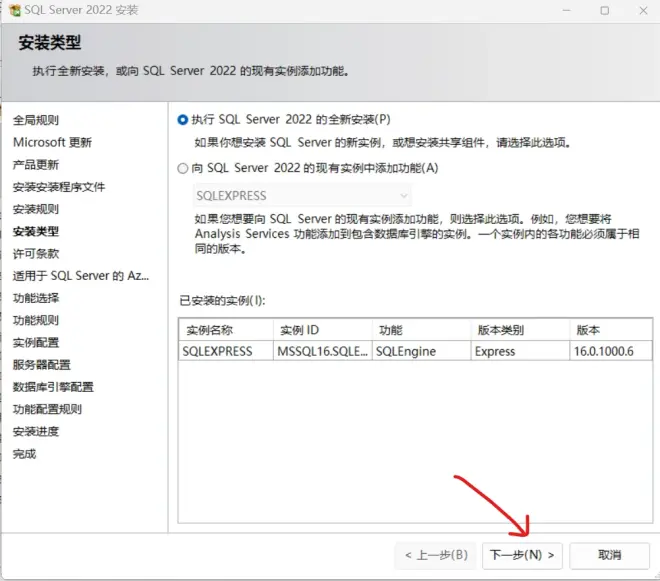
Task: Select the 功能规则 step in sidebar
Action: point(36,320)
